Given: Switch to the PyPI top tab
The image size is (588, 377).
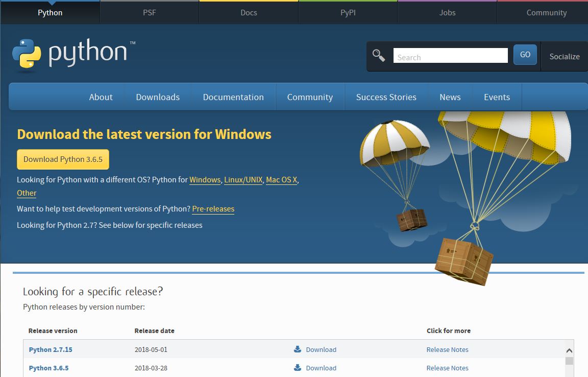Looking at the screenshot, I should (348, 12).
